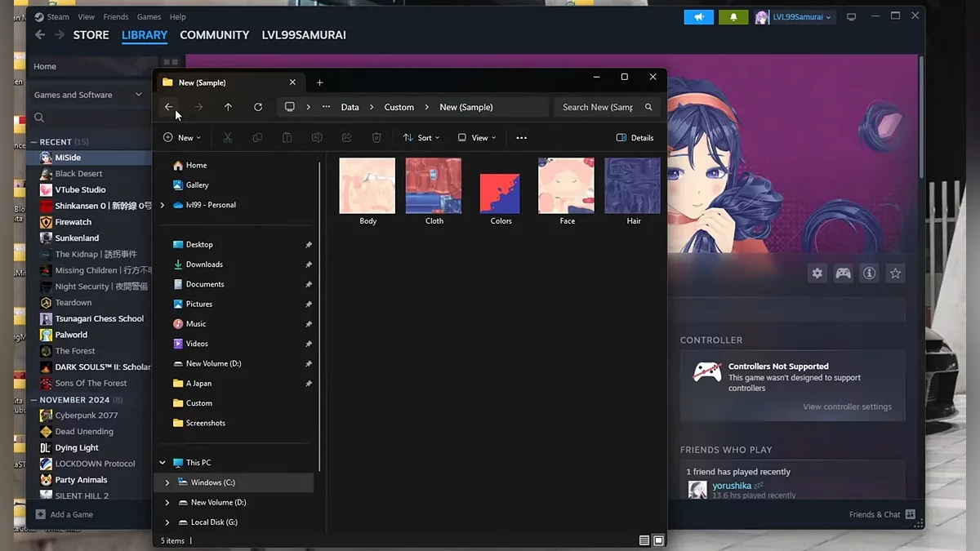The height and width of the screenshot is (551, 980).
Task: Click the Copy icon in Explorer toolbar
Action: [257, 138]
